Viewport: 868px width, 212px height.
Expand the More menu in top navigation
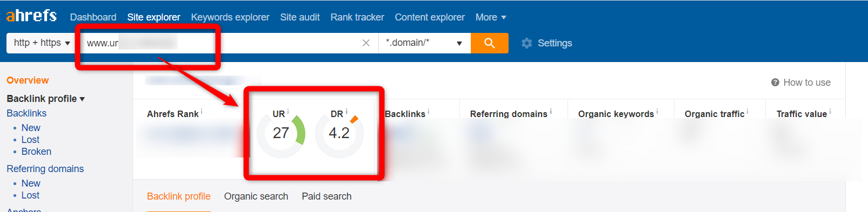[491, 17]
